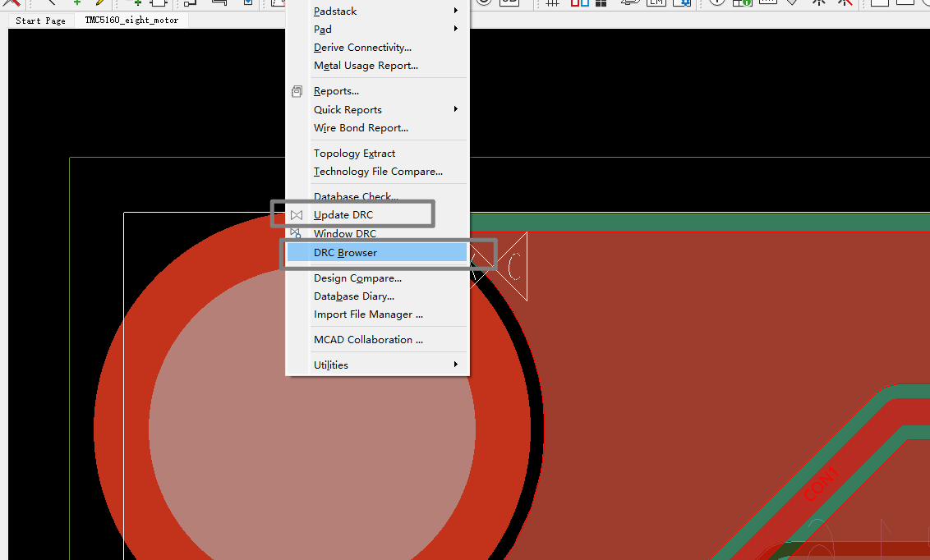Switch to the Start Page tab

pos(40,21)
